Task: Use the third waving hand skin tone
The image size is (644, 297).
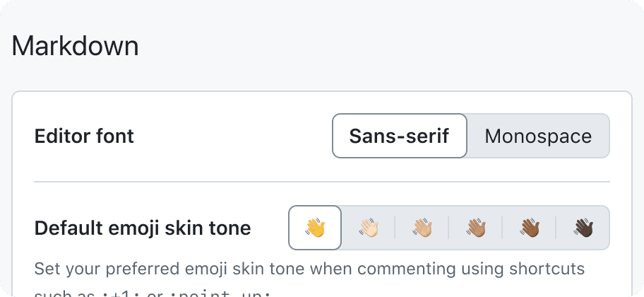Action: tap(422, 228)
